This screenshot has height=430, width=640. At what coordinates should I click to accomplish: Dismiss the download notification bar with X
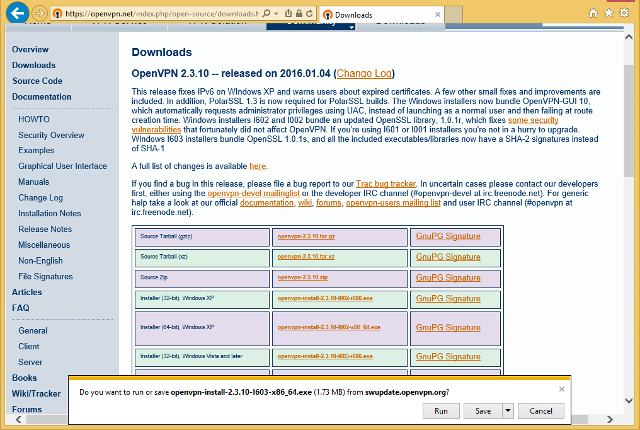click(x=562, y=389)
